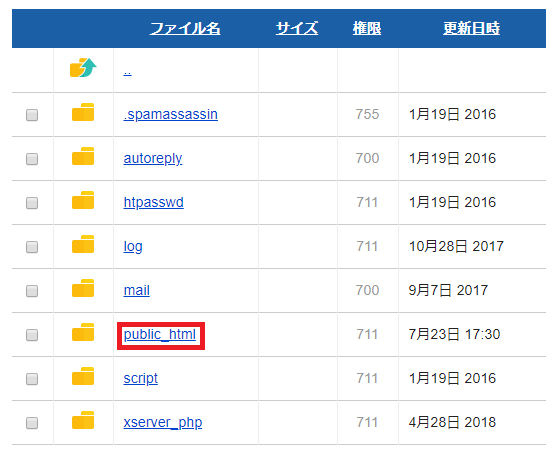
Task: Open the mail folder link
Action: pos(136,290)
